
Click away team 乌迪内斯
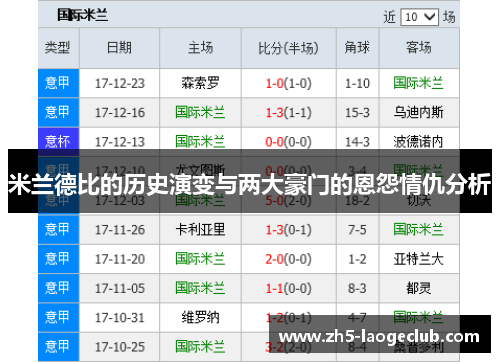(418, 112)
